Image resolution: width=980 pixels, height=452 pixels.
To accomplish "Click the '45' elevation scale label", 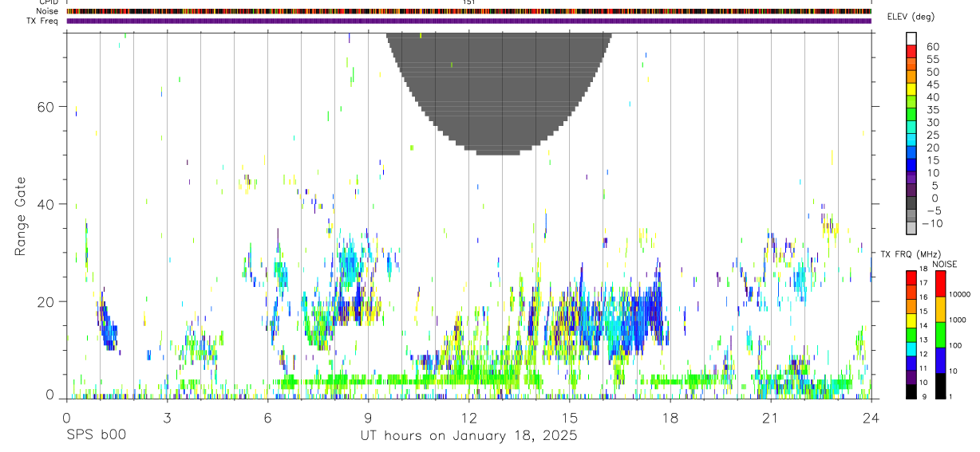I will pos(933,85).
